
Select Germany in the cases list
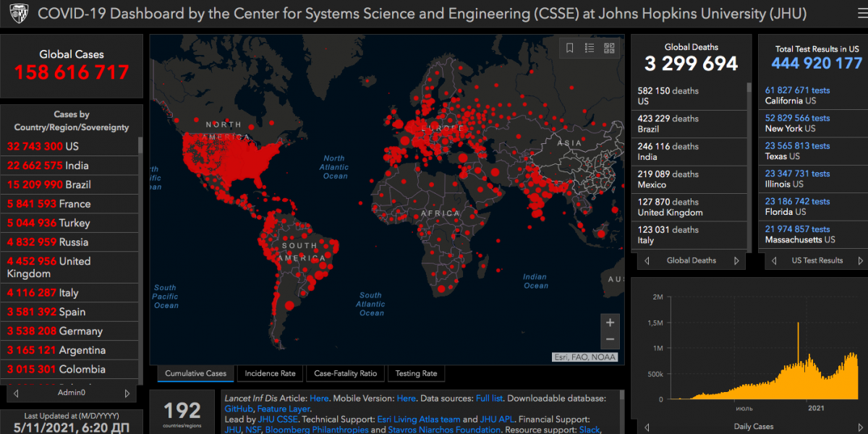coord(69,331)
